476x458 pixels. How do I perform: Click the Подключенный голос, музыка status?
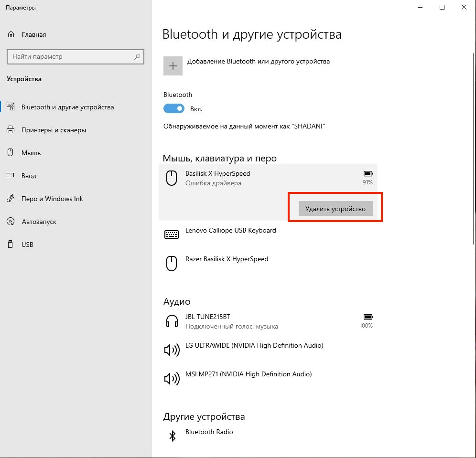click(232, 326)
